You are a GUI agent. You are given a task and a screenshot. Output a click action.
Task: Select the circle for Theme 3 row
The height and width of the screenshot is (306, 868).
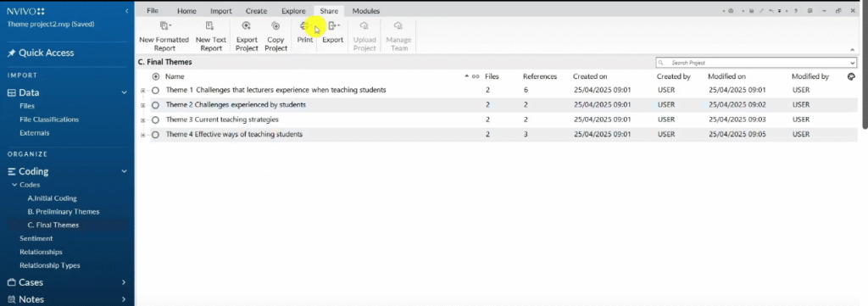pos(156,120)
